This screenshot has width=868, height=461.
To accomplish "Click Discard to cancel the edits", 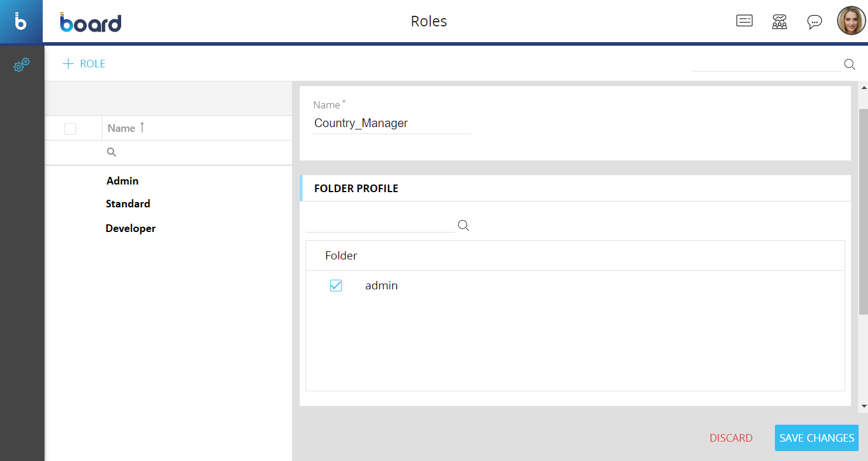I will (x=730, y=438).
